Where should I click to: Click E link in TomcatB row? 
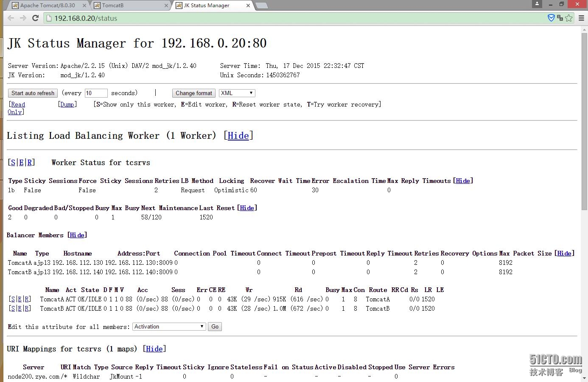20,309
